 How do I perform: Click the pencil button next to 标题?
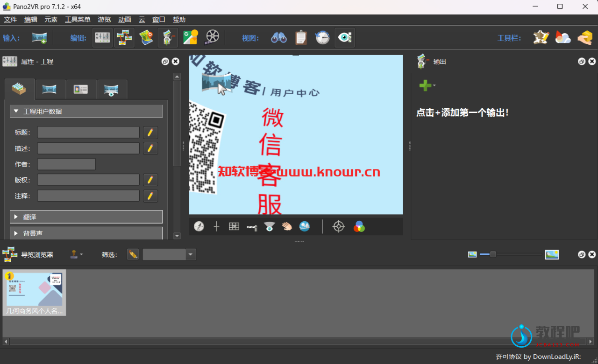point(150,133)
